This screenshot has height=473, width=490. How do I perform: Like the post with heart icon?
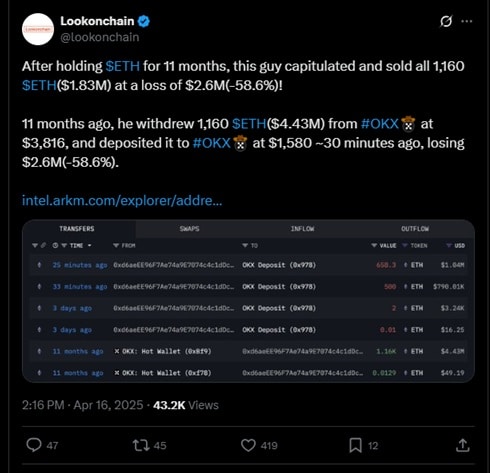tap(248, 445)
